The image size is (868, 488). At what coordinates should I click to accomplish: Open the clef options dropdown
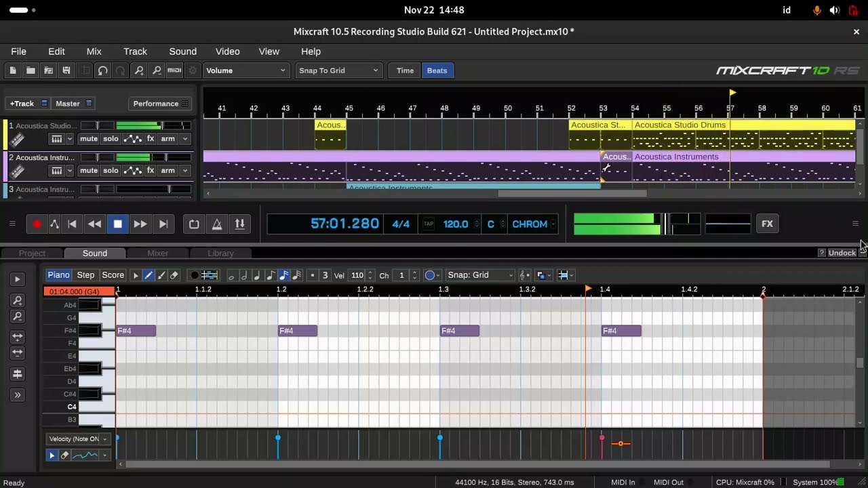pyautogui.click(x=524, y=275)
